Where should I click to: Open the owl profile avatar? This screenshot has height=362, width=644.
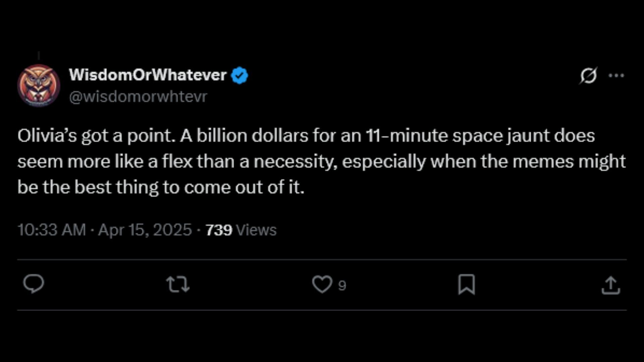click(x=39, y=85)
